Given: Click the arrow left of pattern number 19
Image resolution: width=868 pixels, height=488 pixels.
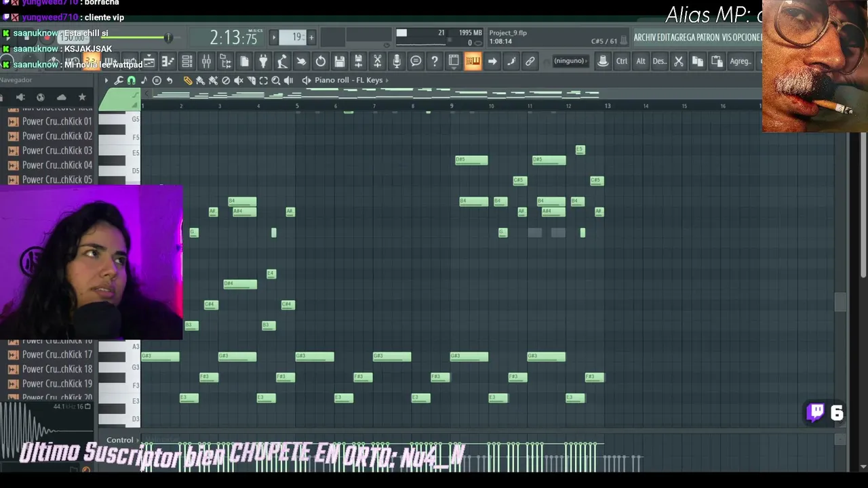Looking at the screenshot, I should coord(274,37).
